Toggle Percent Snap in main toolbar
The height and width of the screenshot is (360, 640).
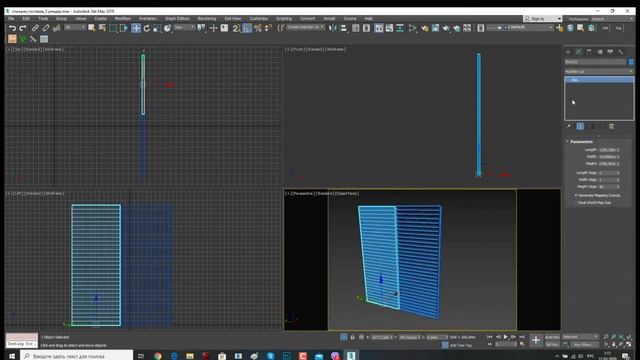pyautogui.click(x=258, y=28)
